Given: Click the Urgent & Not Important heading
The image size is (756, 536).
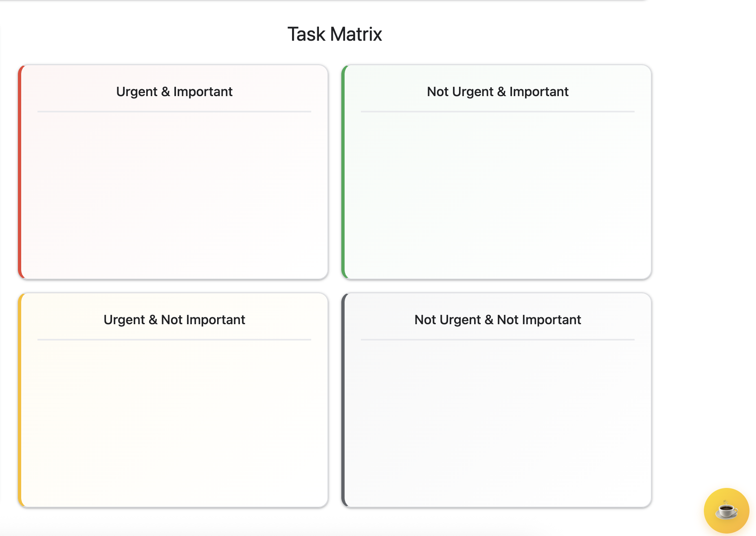Looking at the screenshot, I should tap(174, 320).
